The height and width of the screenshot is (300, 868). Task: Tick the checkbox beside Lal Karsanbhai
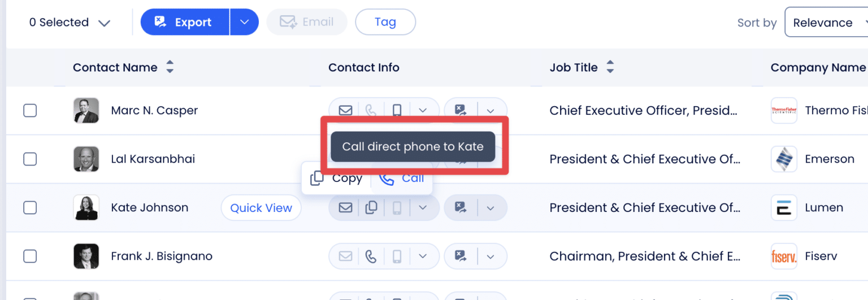(30, 159)
